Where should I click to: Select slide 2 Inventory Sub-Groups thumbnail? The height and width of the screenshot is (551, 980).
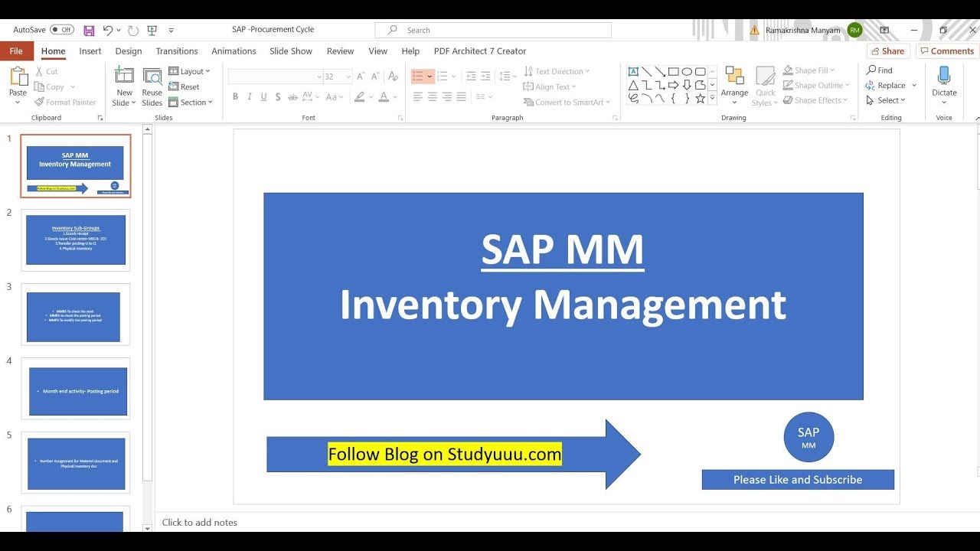tap(76, 240)
